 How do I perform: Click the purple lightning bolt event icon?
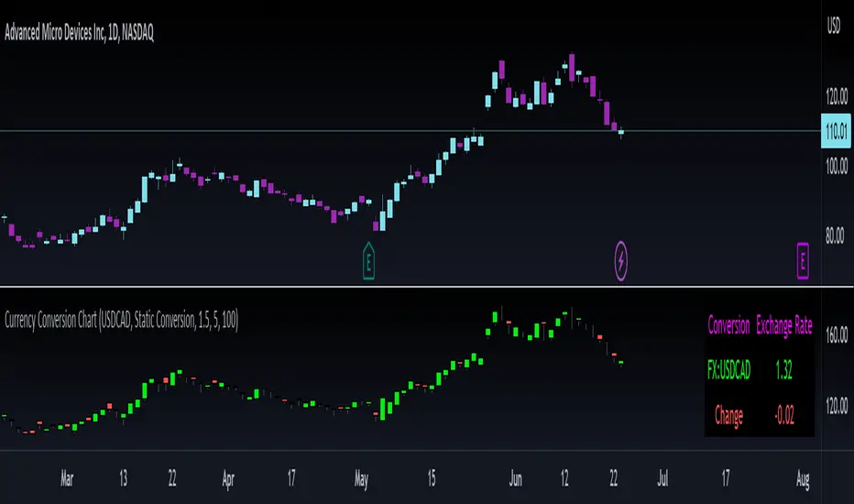[621, 261]
